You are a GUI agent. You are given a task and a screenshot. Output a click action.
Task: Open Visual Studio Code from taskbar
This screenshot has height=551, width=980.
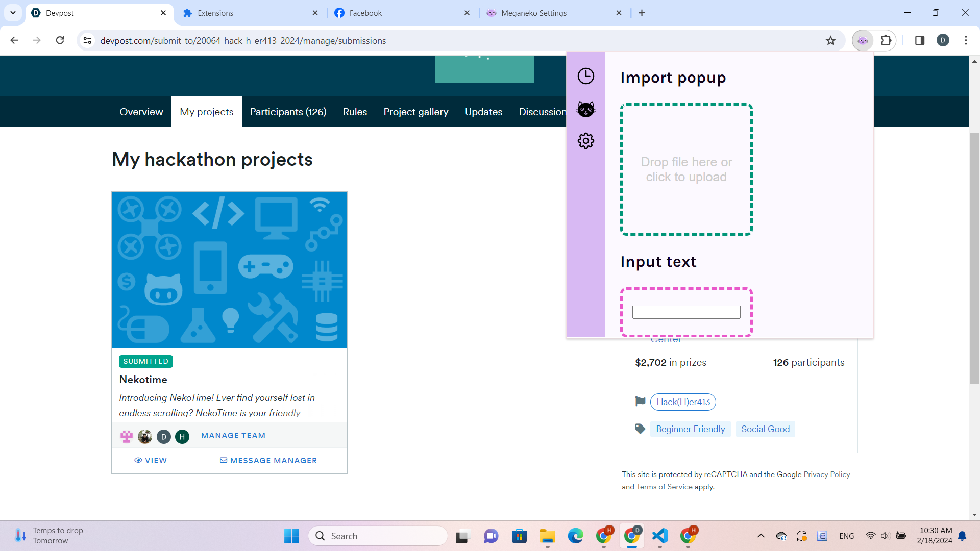pyautogui.click(x=659, y=536)
